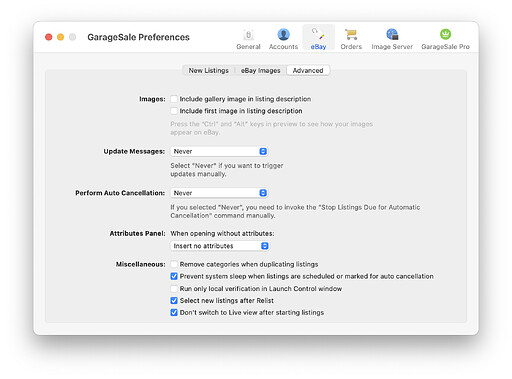
Task: Enable include gallery image in listing description
Action: pos(174,99)
